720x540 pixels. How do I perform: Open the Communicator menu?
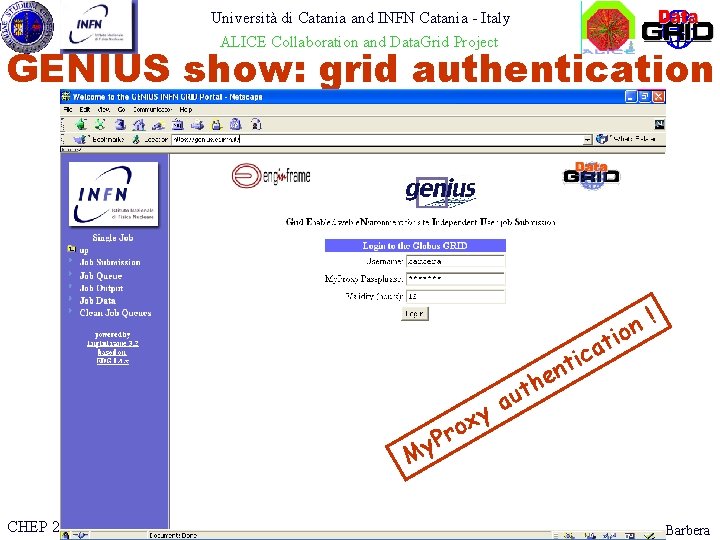[x=152, y=110]
